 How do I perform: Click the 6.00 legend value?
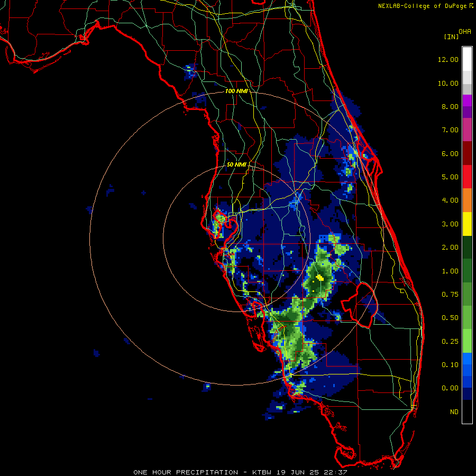pos(450,153)
